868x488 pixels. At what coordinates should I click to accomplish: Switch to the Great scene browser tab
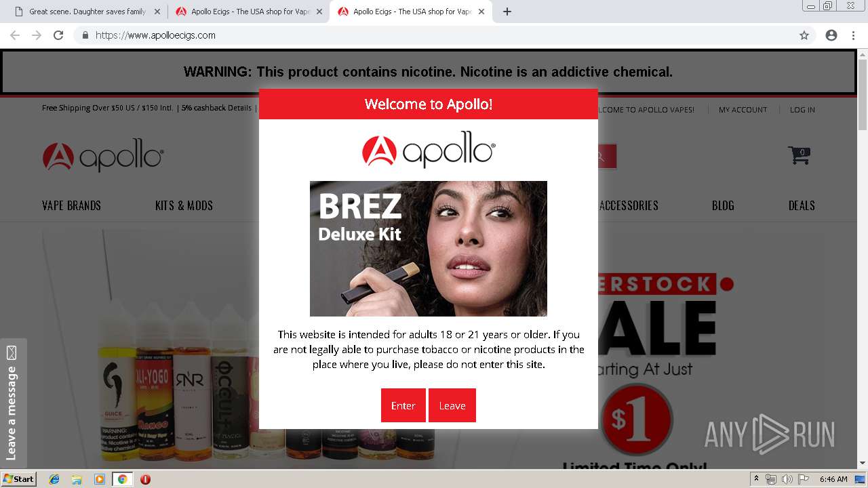click(x=85, y=12)
